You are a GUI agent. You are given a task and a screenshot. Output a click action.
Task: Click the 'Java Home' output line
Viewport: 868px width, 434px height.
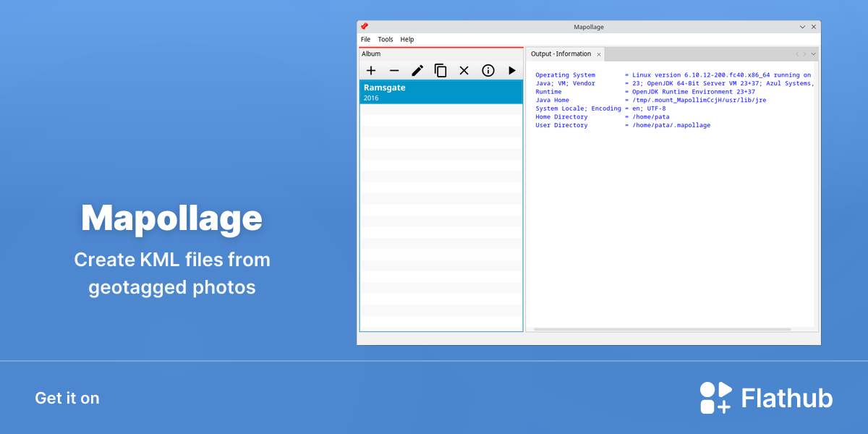(651, 100)
